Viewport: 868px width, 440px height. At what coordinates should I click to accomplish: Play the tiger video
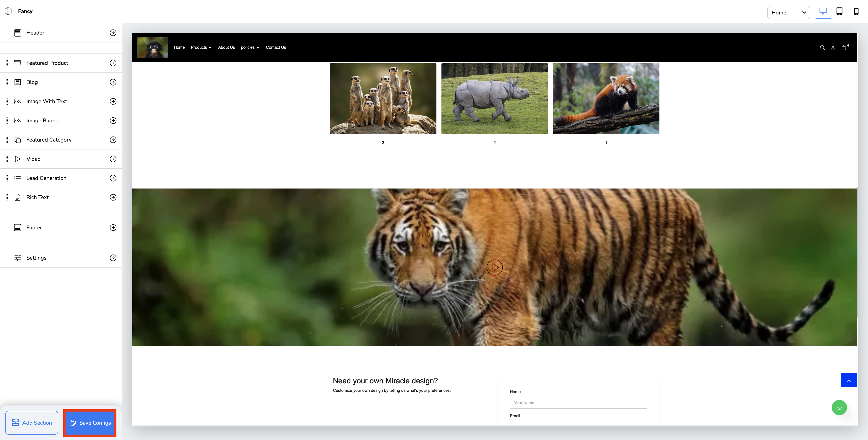[x=494, y=268]
